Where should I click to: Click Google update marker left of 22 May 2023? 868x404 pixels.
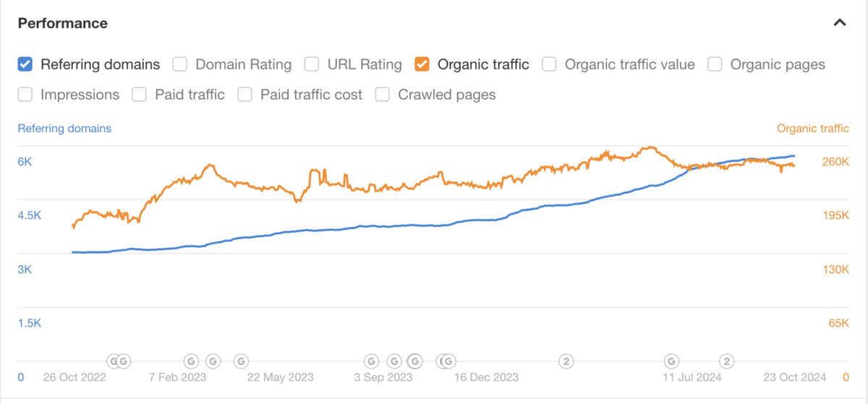[x=242, y=360]
